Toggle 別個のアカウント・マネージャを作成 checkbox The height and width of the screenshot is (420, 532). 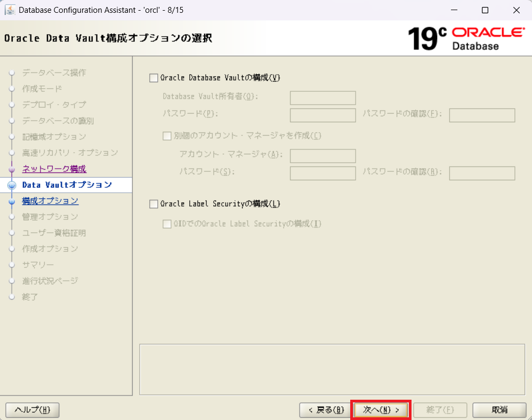[167, 136]
